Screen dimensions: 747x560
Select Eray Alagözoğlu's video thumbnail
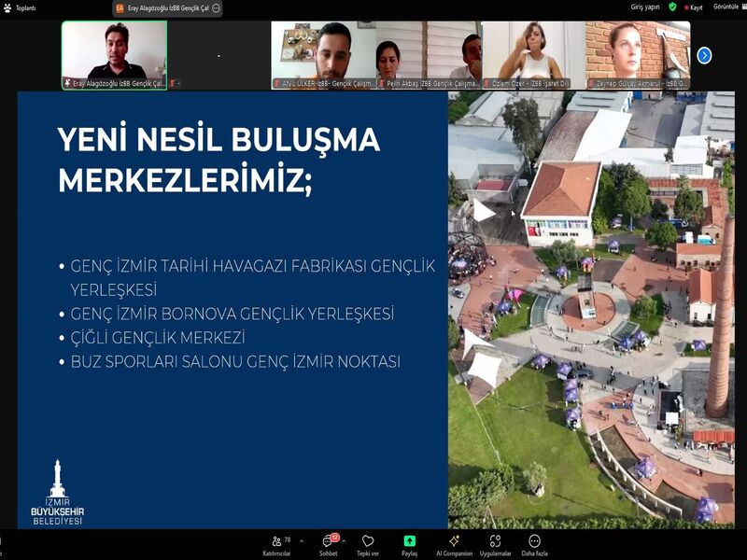(114, 55)
